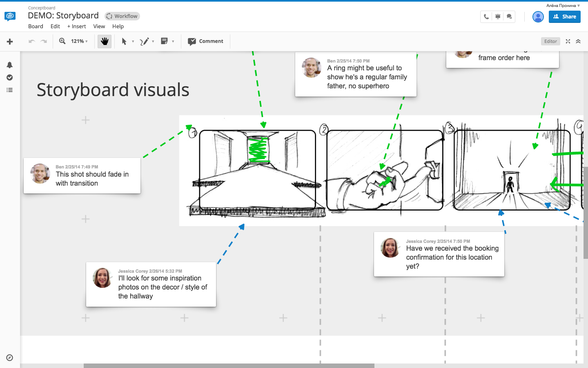Click the compass navigation icon
Image resolution: width=588 pixels, height=368 pixels.
tap(10, 358)
